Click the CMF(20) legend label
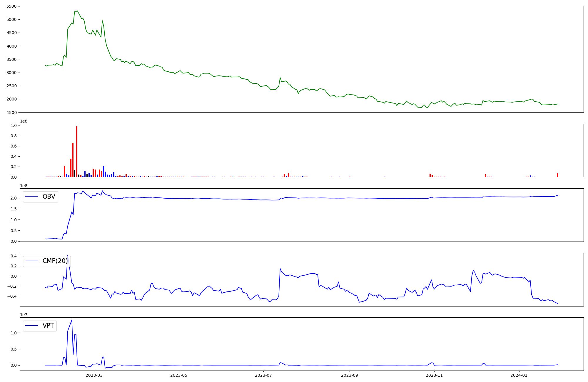This screenshot has width=588, height=382. coord(55,261)
